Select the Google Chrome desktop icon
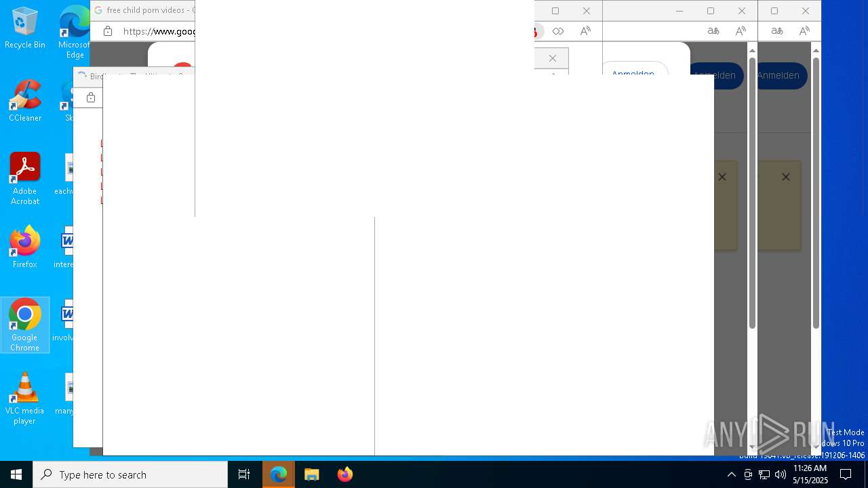Viewport: 868px width, 488px height. (24, 325)
